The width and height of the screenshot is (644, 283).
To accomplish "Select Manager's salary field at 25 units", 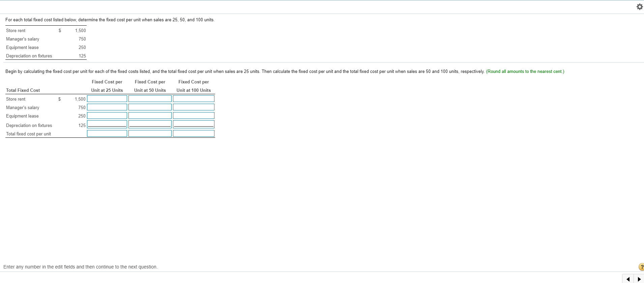I will [107, 107].
